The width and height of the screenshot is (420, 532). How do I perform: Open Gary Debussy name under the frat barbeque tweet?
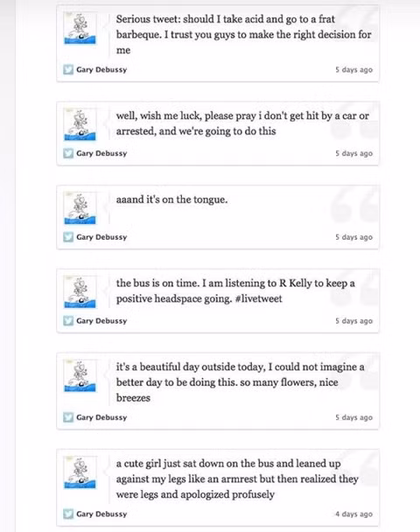click(x=101, y=69)
